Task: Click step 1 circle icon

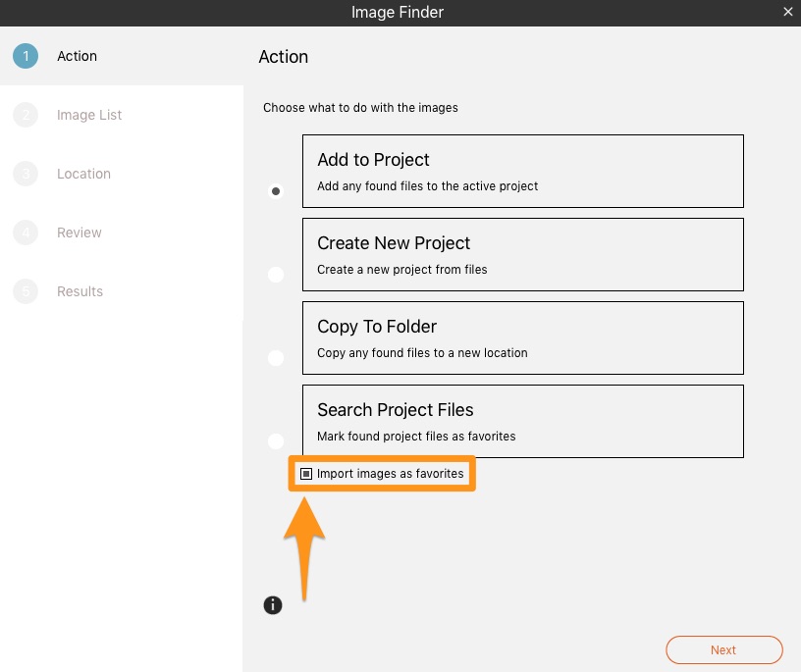Action: [x=26, y=56]
